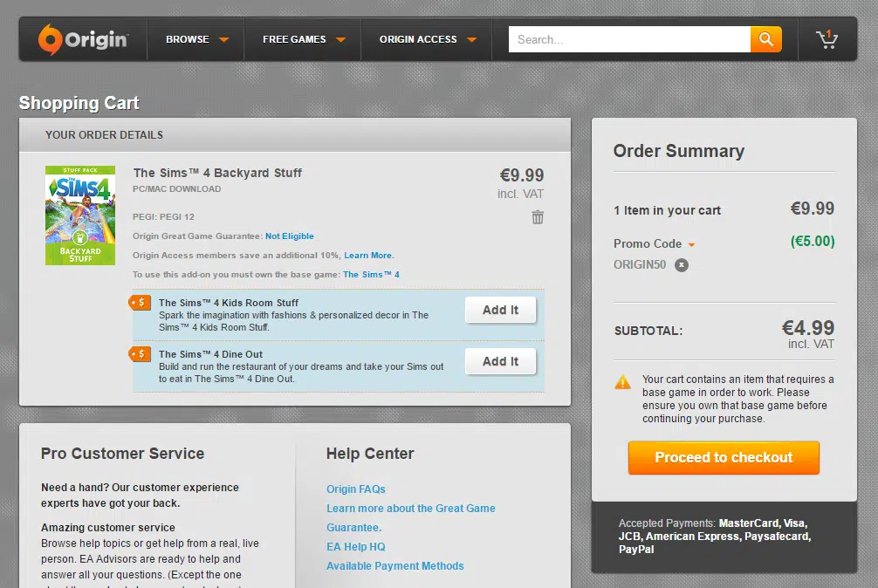Open the Origin FAQs link
The image size is (878, 588).
355,489
